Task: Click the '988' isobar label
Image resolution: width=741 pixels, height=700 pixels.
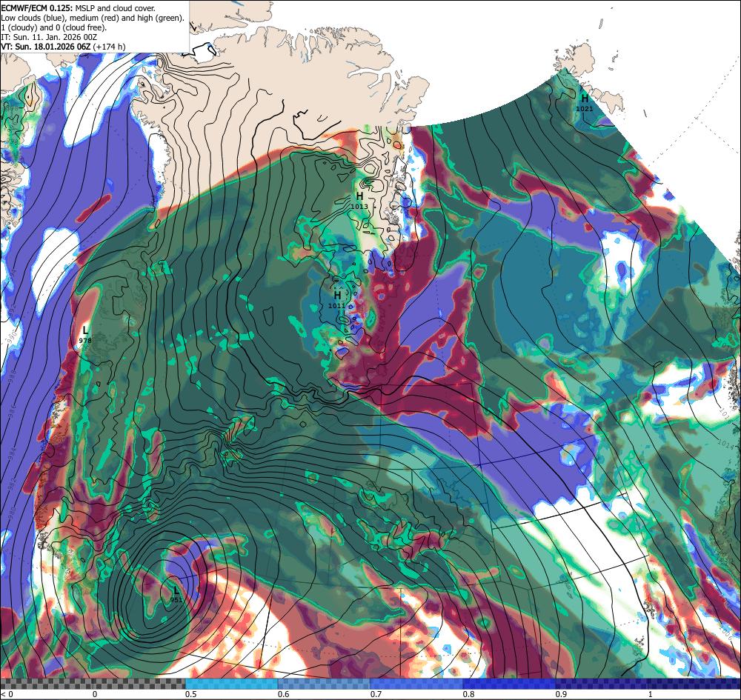Action: coord(13,376)
